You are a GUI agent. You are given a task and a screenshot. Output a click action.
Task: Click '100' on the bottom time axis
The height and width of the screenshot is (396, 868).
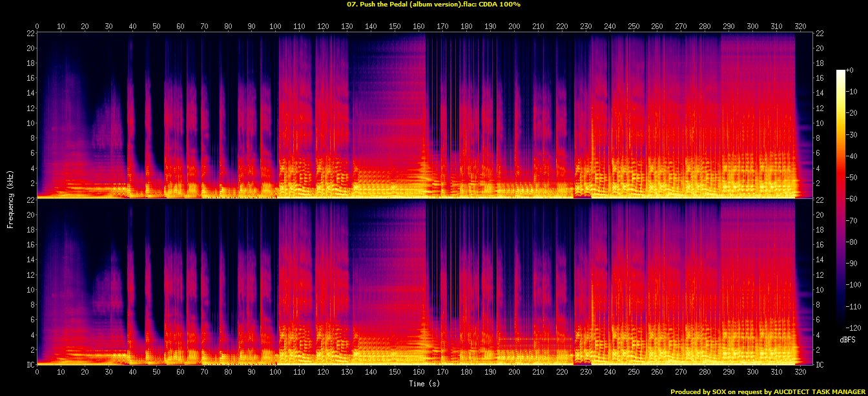click(276, 372)
